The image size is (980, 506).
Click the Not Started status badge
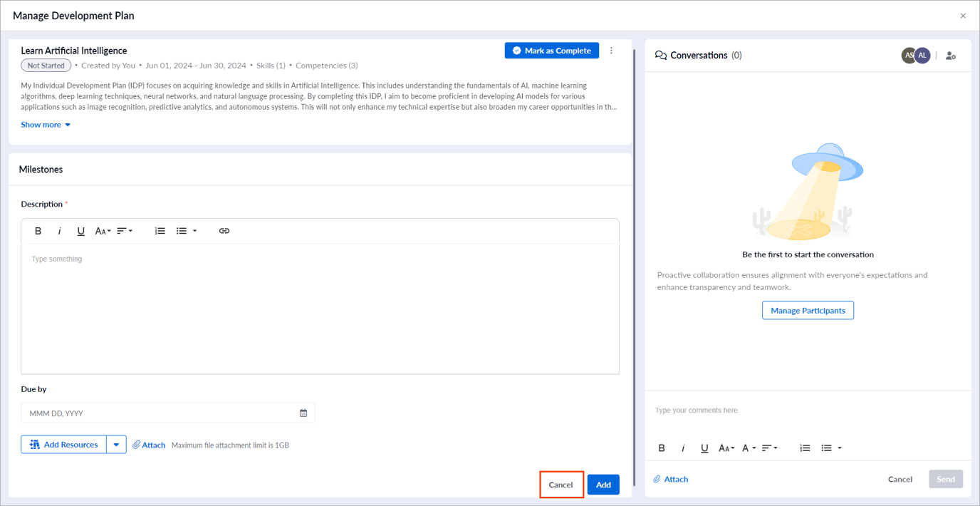(x=46, y=65)
